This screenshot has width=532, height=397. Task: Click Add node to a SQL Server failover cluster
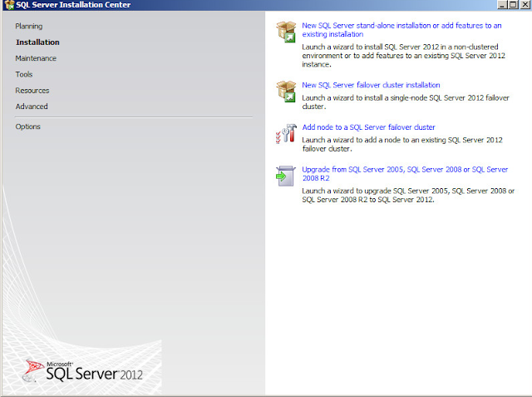368,127
